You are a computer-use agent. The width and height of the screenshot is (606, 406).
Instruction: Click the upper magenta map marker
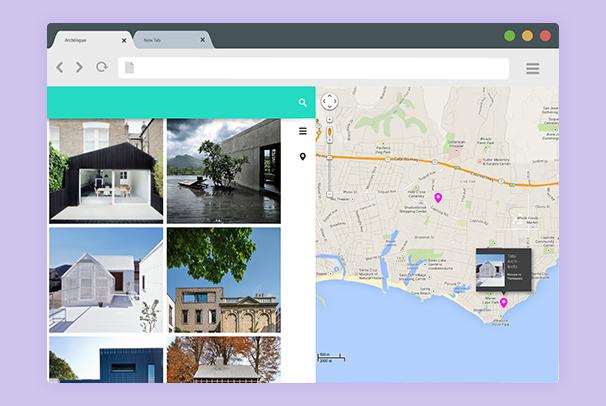tap(438, 198)
